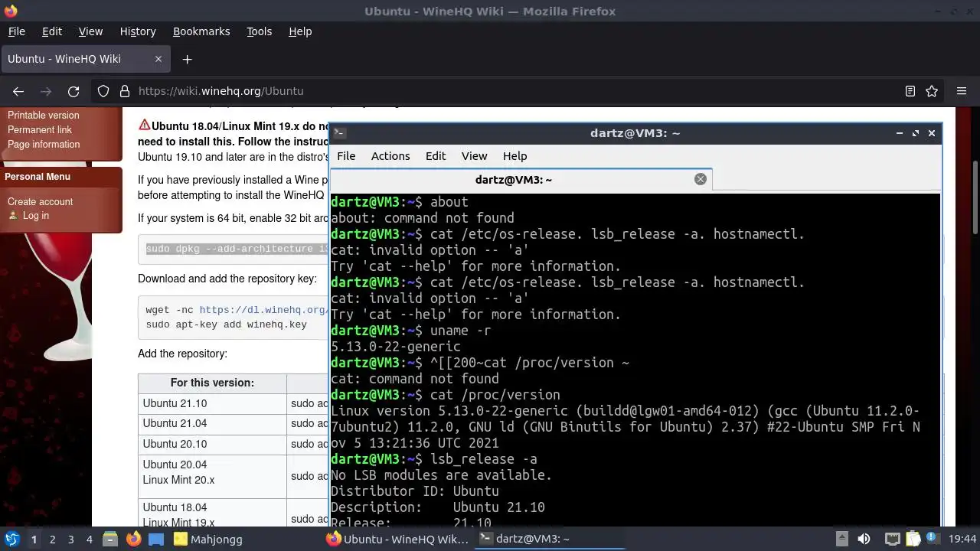
Task: Open Firefox Edit menu
Action: (52, 31)
